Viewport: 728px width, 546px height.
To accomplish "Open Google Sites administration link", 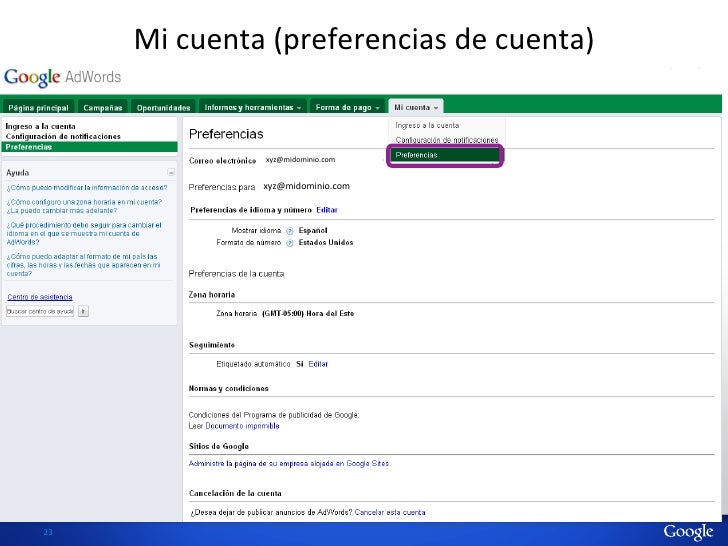I will click(x=290, y=463).
